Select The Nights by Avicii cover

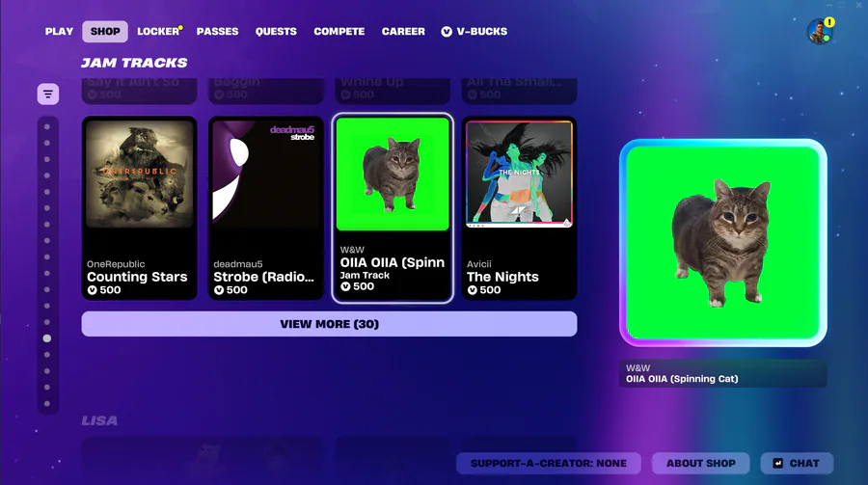coord(519,174)
